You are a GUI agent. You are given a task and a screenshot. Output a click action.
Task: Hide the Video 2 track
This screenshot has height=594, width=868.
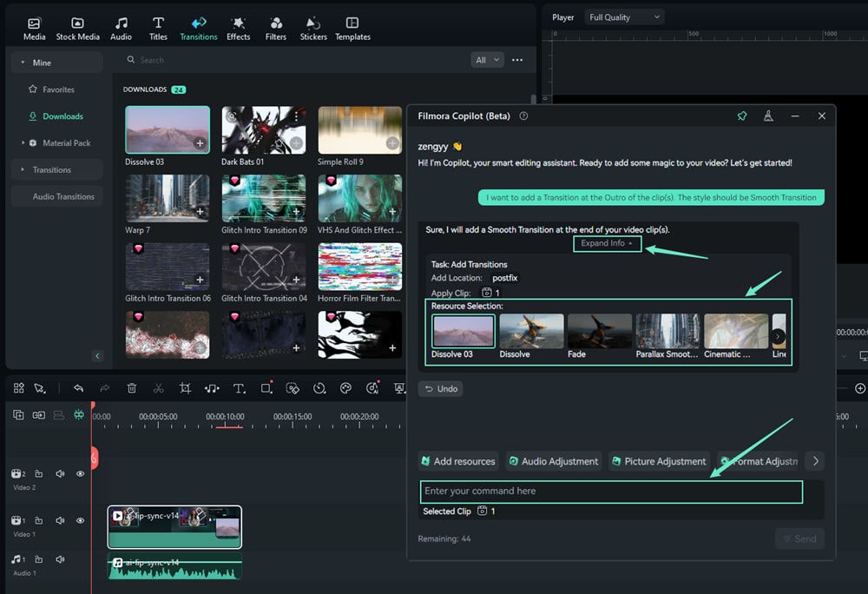80,473
